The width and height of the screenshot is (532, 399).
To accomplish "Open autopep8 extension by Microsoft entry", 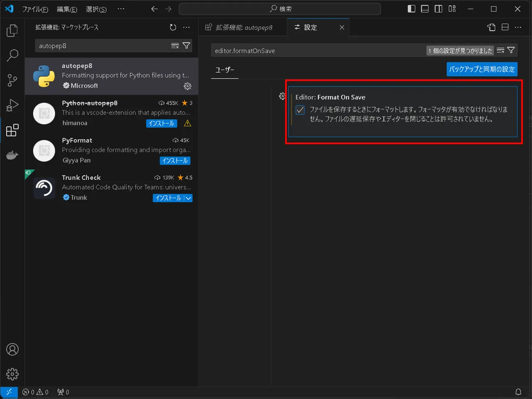I will tap(111, 76).
